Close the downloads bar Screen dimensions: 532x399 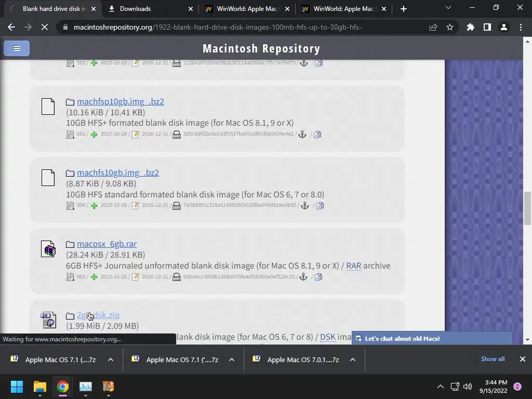523,359
